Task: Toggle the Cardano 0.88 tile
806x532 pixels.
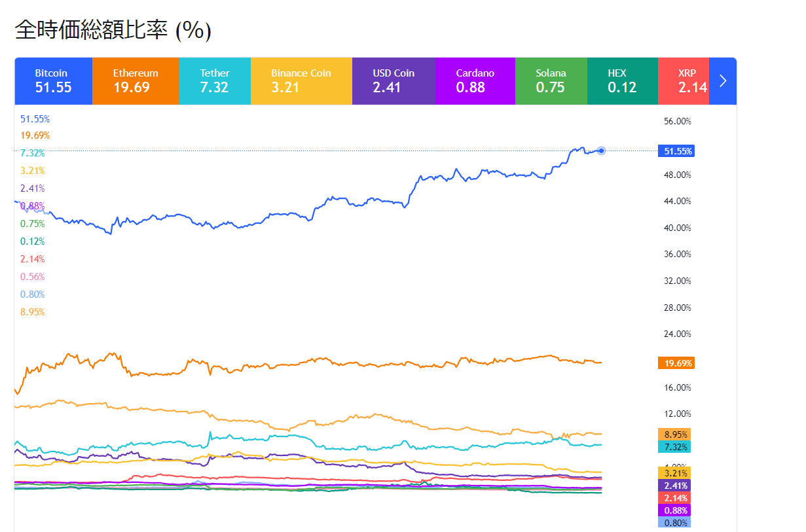Action: (x=475, y=80)
